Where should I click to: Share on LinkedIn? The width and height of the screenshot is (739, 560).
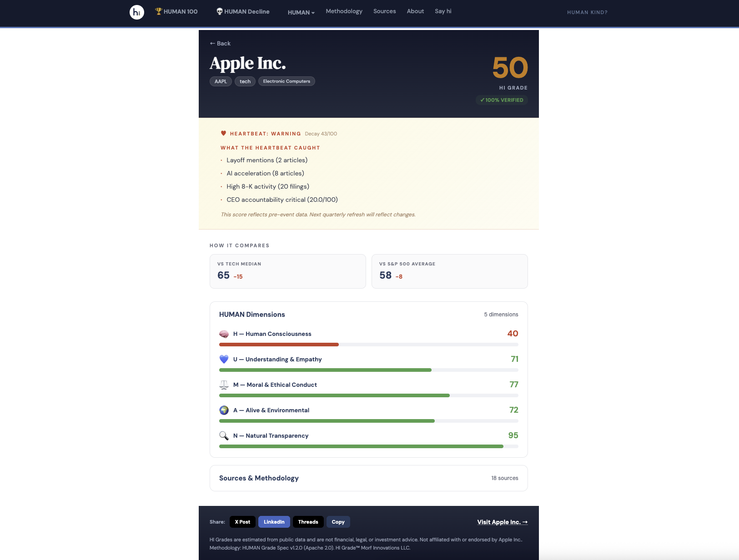point(274,522)
